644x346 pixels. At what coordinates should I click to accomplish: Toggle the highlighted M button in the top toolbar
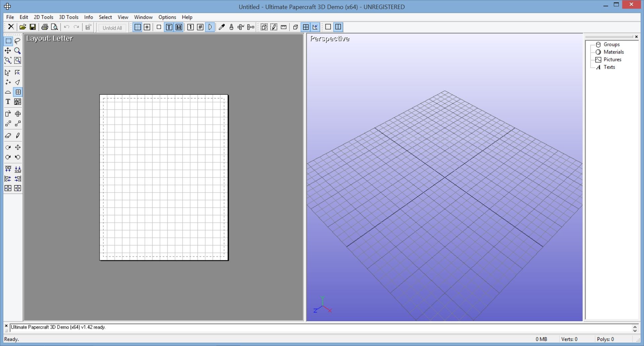179,27
